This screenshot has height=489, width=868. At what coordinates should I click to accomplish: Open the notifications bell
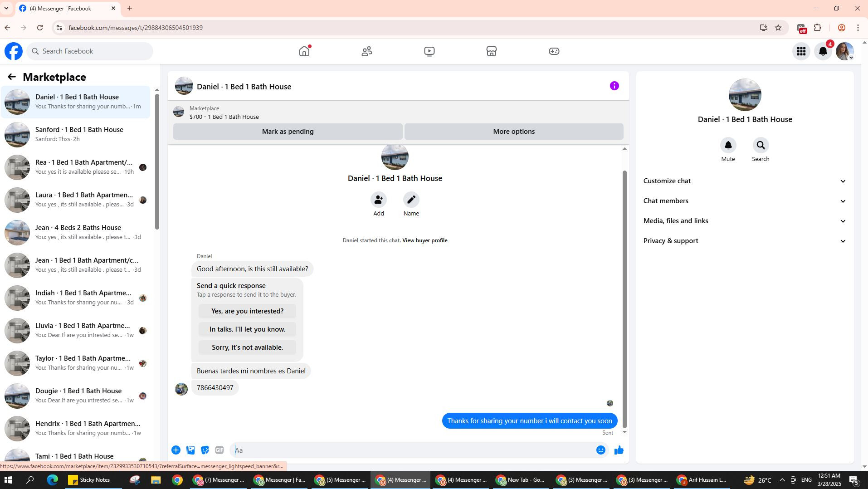[823, 51]
